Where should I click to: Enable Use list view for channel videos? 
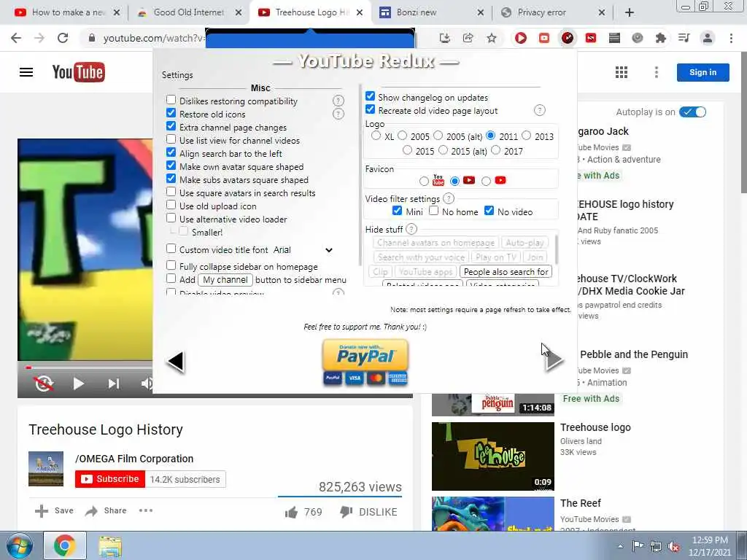[171, 139]
